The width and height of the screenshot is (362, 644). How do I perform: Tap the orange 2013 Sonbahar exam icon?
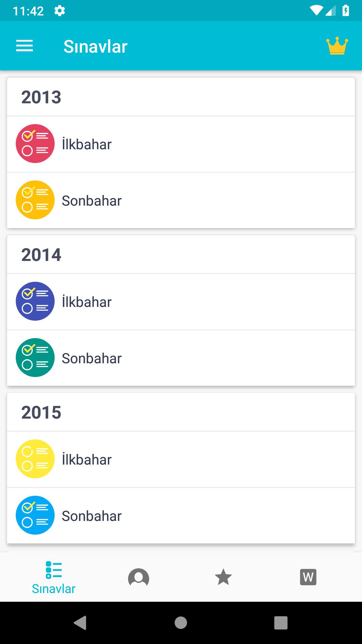pos(35,200)
